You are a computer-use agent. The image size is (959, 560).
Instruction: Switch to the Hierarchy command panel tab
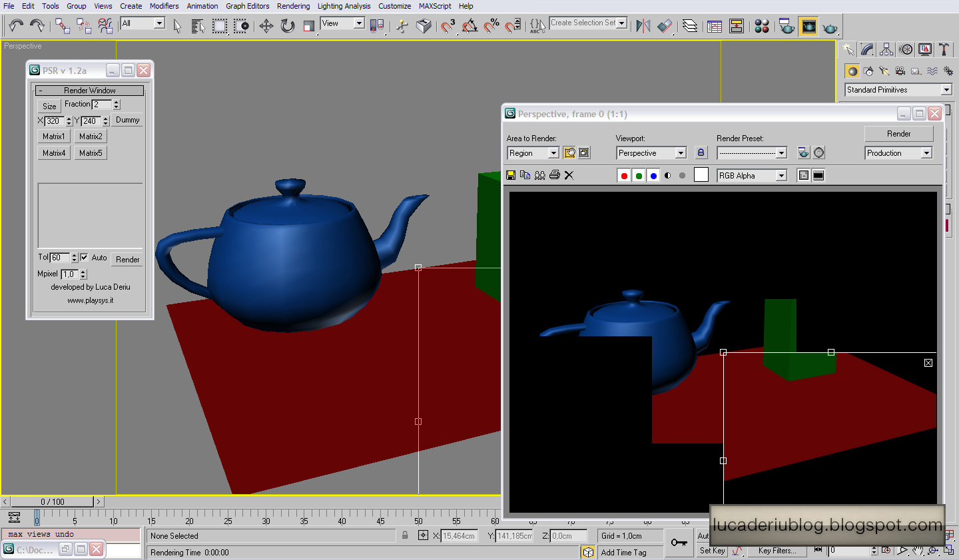coord(886,49)
